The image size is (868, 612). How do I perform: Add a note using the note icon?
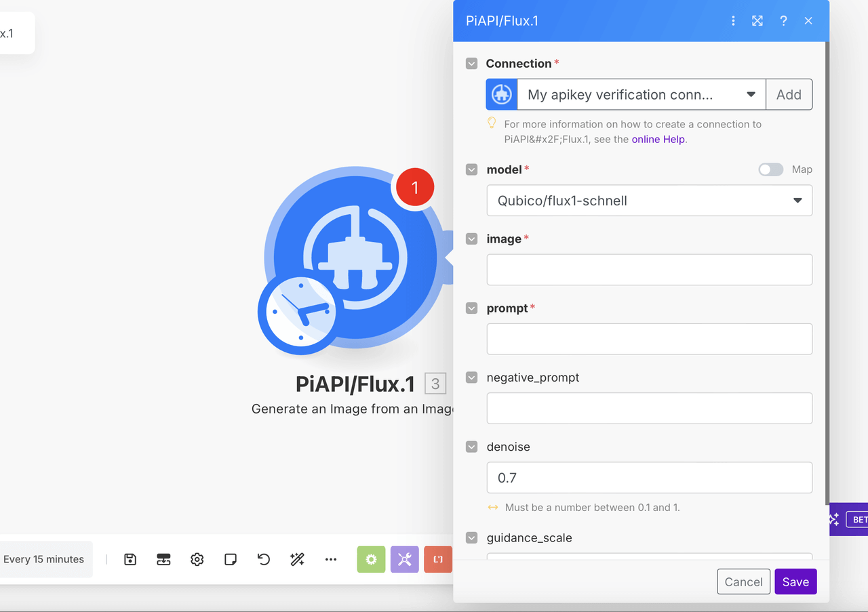click(x=230, y=559)
